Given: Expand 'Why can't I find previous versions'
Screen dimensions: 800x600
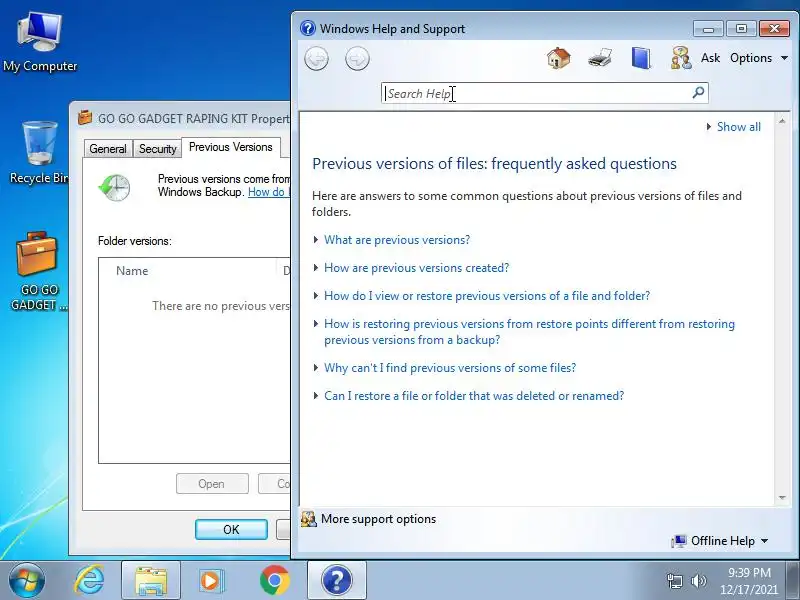Looking at the screenshot, I should pos(450,368).
